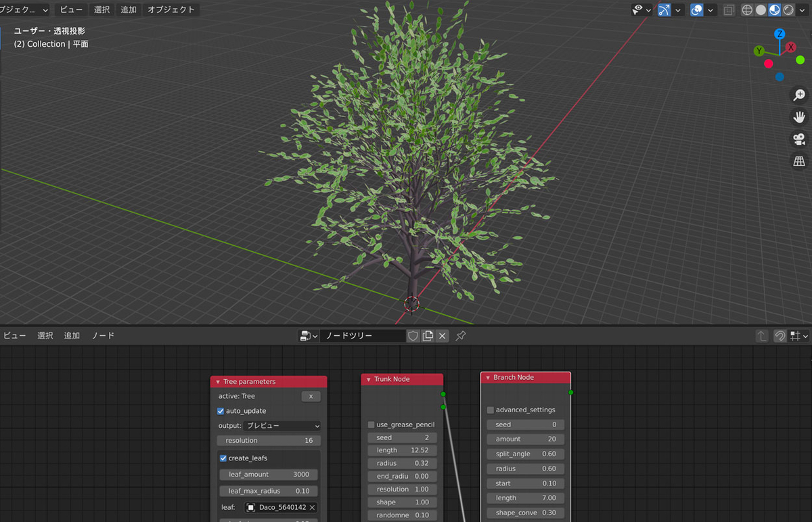Image resolution: width=812 pixels, height=522 pixels.
Task: Click the resolution 16 field in Tree parameters
Action: point(269,440)
